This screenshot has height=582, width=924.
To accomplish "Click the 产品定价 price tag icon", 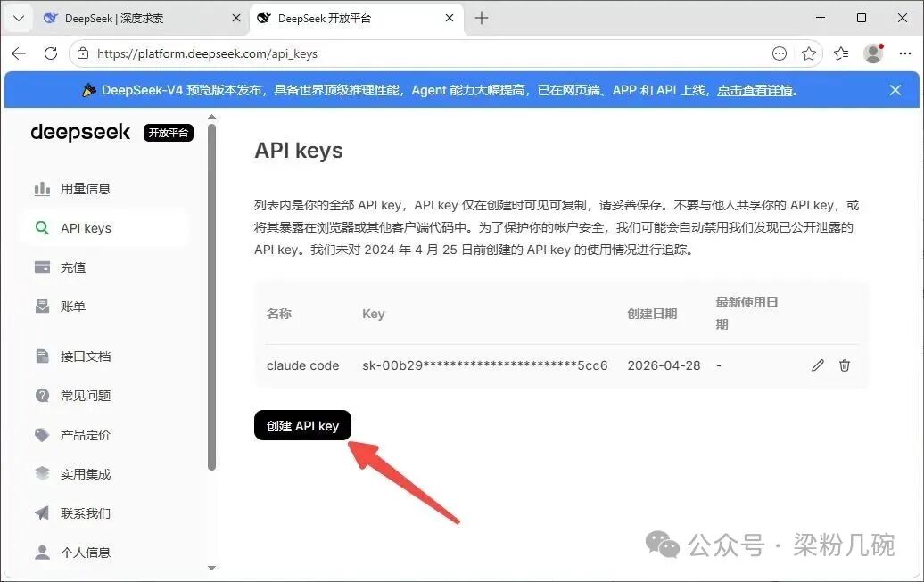I will click(x=42, y=435).
